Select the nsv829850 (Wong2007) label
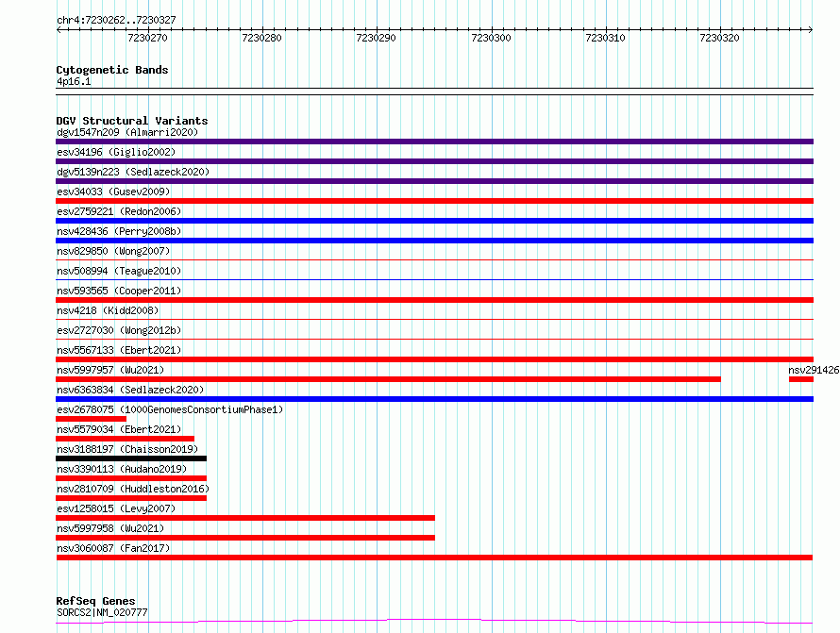 113,251
